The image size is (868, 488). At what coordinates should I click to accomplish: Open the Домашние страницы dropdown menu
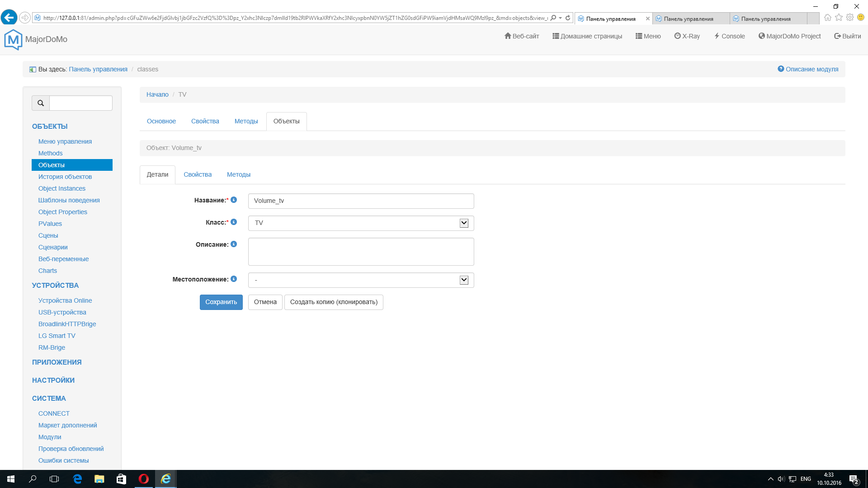[587, 36]
